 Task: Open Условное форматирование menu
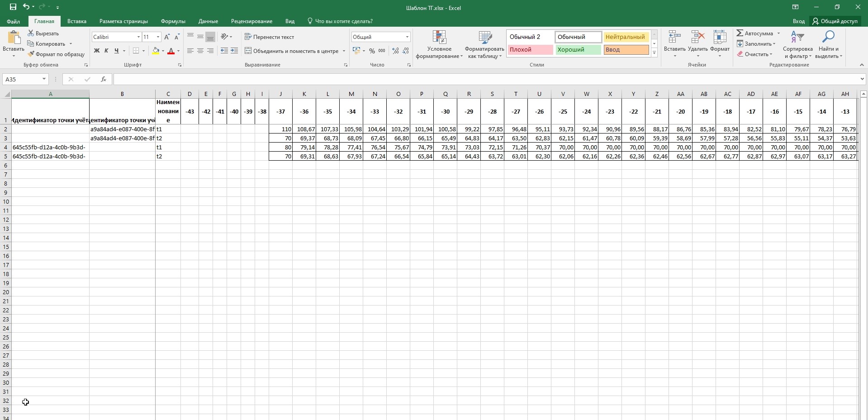pyautogui.click(x=439, y=45)
